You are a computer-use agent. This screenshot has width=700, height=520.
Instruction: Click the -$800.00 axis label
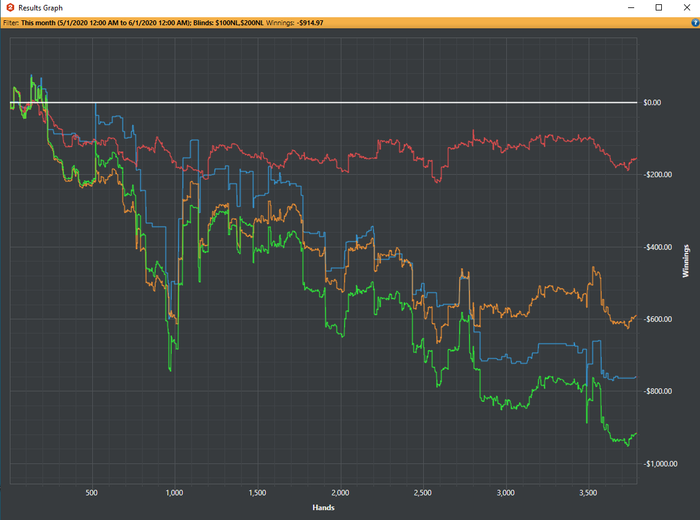[x=657, y=391]
